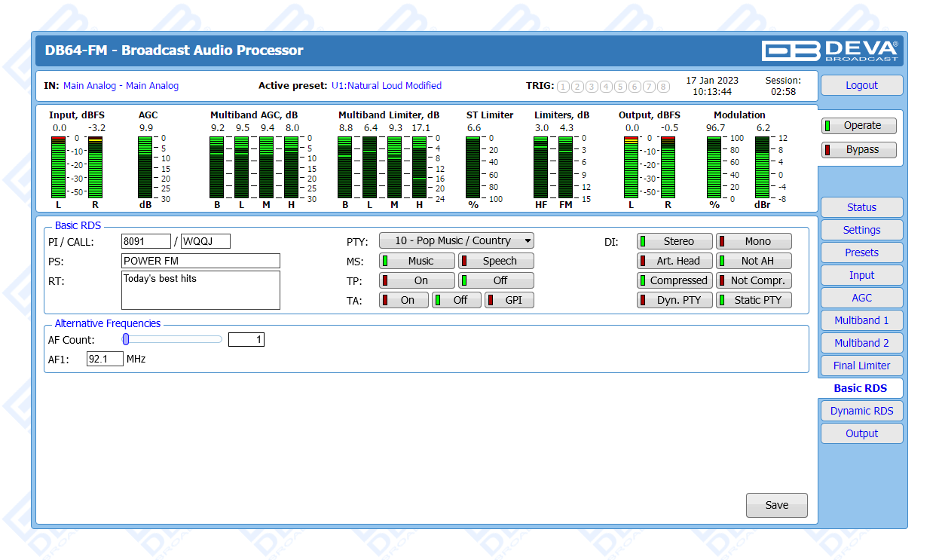Go to the Final Limiter tab
939x560 pixels.
click(861, 366)
